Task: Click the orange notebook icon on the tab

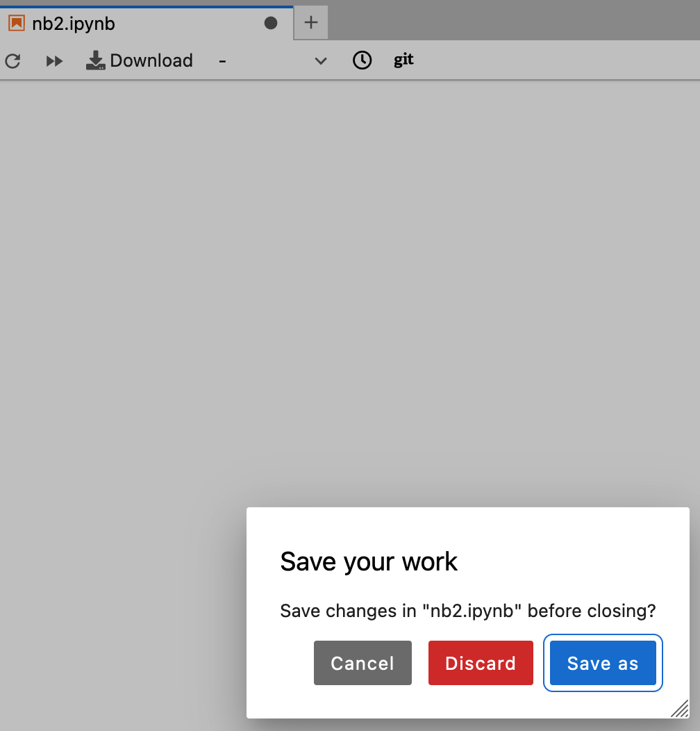Action: coord(15,23)
